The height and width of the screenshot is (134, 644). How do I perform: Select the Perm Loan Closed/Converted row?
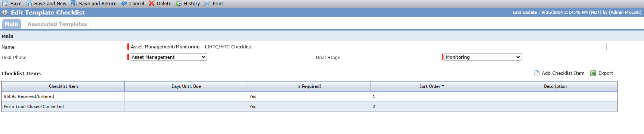click(x=309, y=106)
